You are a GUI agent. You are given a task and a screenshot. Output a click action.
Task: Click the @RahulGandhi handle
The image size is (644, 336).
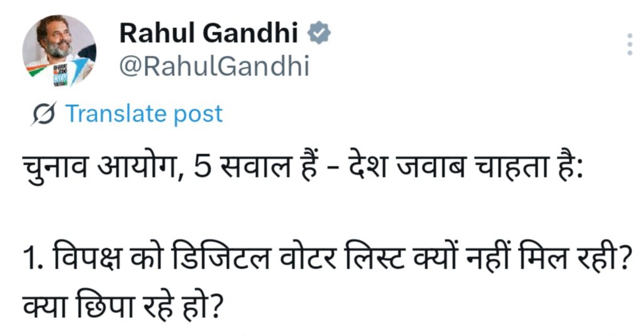coord(214,65)
